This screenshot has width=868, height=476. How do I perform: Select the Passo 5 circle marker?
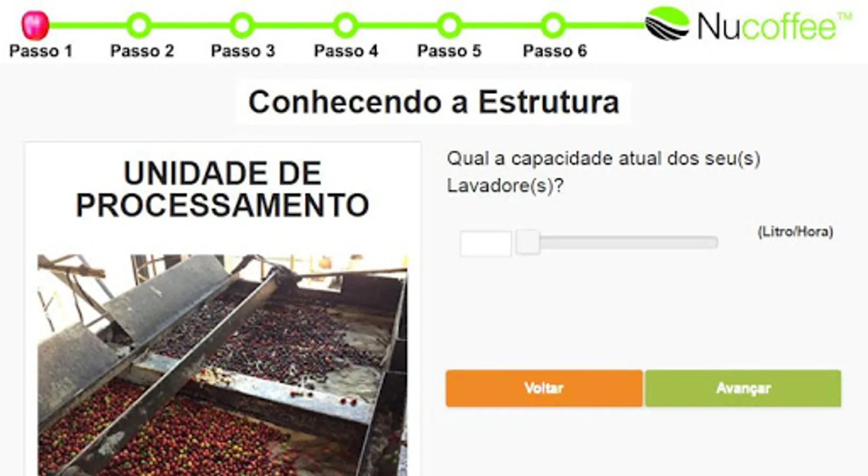coord(449,25)
